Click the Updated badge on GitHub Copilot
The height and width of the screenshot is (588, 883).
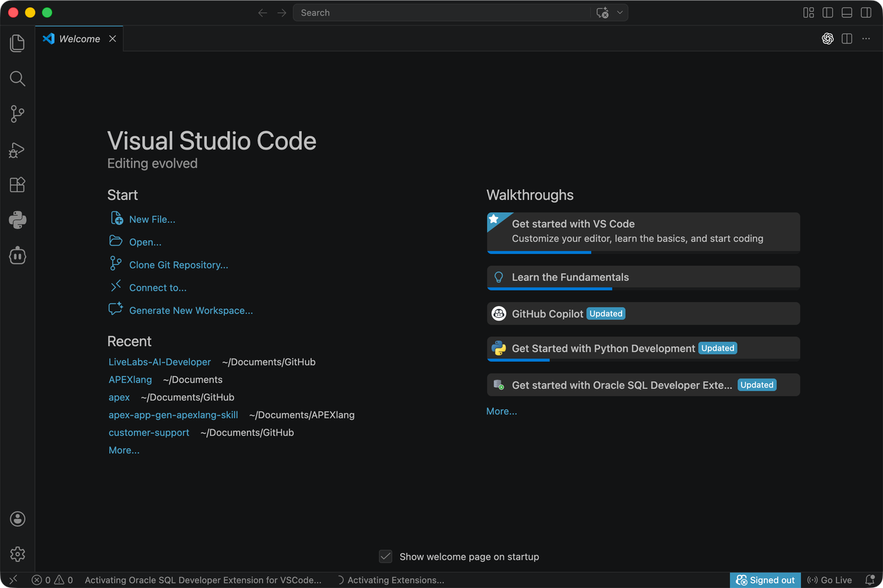click(x=606, y=314)
